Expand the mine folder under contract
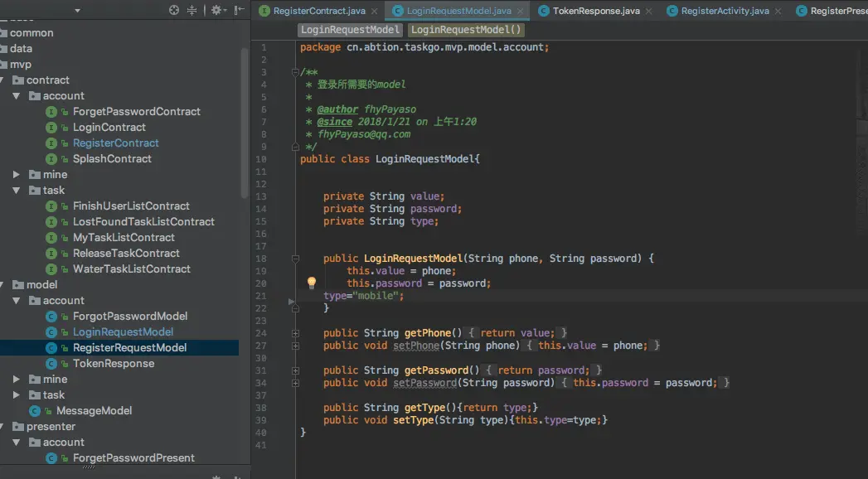Image resolution: width=868 pixels, height=479 pixels. pos(17,175)
